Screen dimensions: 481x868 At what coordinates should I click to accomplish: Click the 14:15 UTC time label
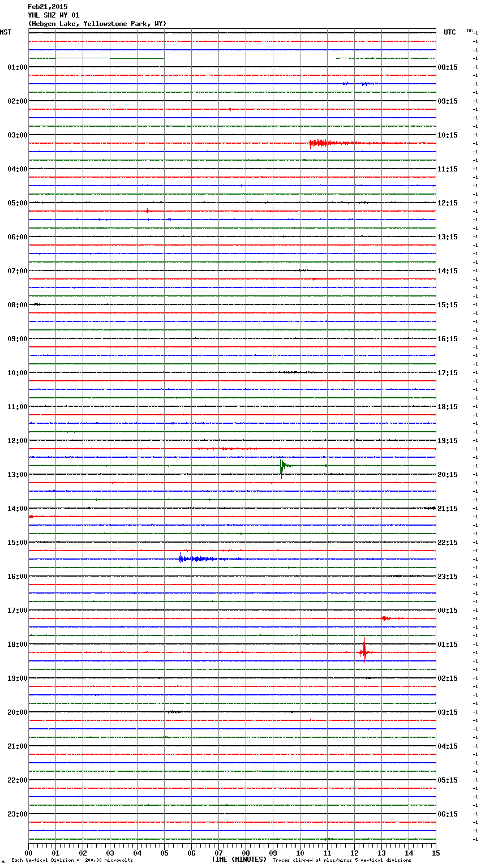(x=448, y=271)
